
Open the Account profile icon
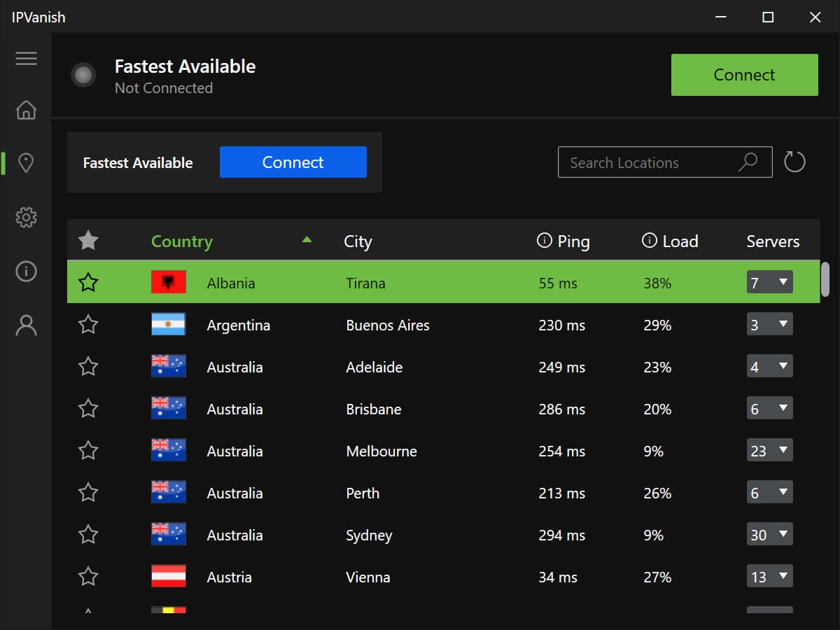click(x=26, y=325)
